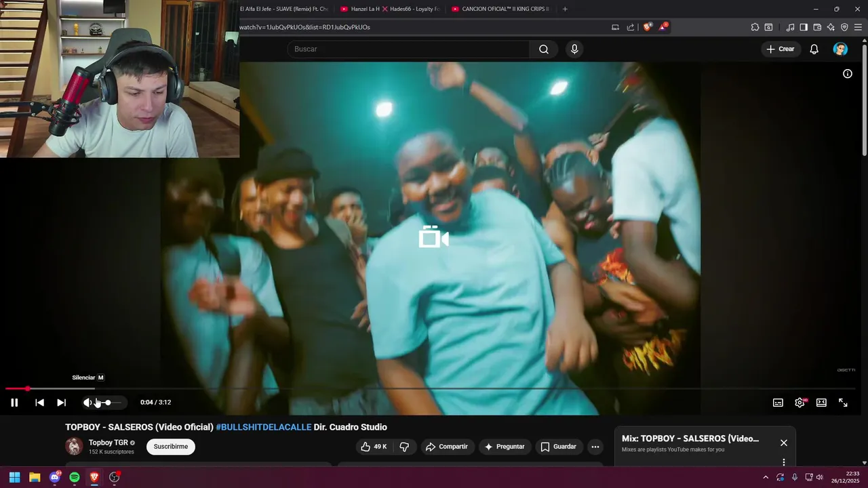
Task: Save video with the Guardar button
Action: [558, 447]
